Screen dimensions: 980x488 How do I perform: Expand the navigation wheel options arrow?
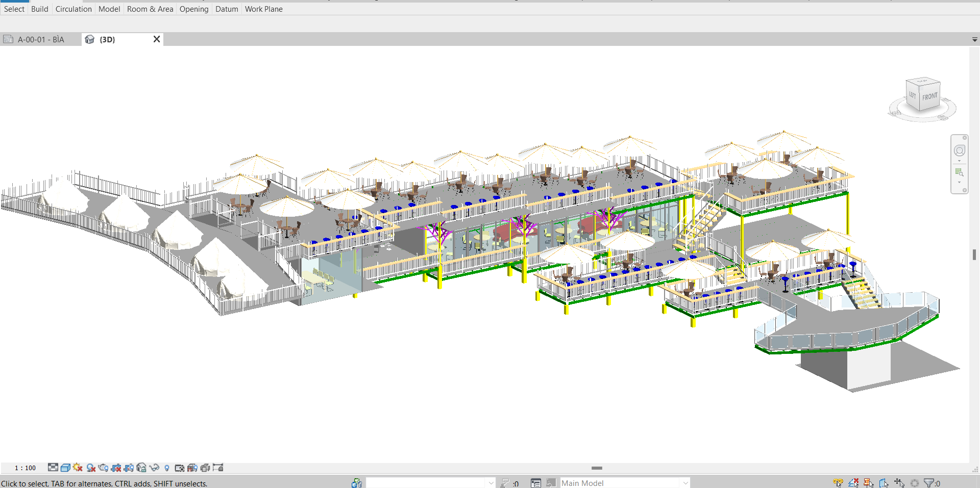[960, 161]
